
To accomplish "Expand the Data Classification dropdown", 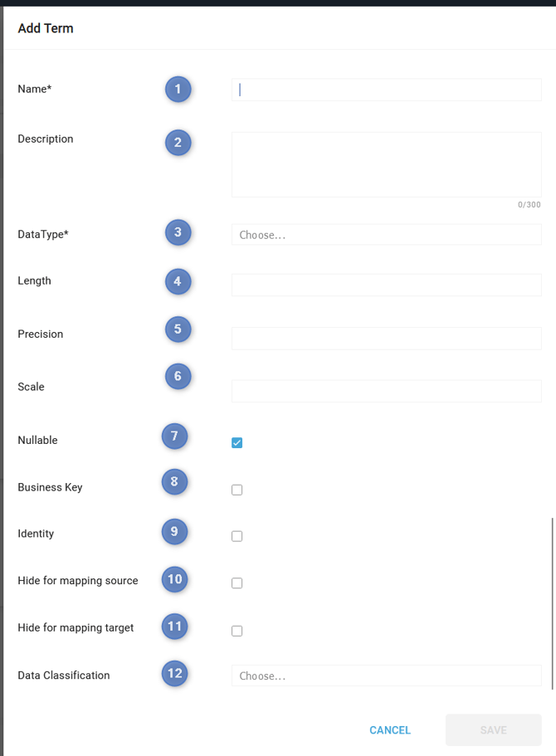I will click(386, 676).
